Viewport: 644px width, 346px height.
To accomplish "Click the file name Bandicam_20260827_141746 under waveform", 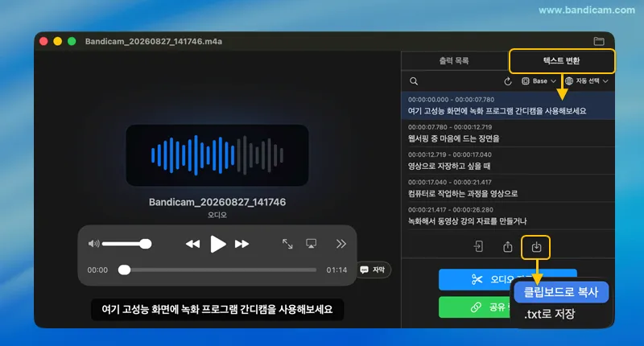I will point(217,202).
